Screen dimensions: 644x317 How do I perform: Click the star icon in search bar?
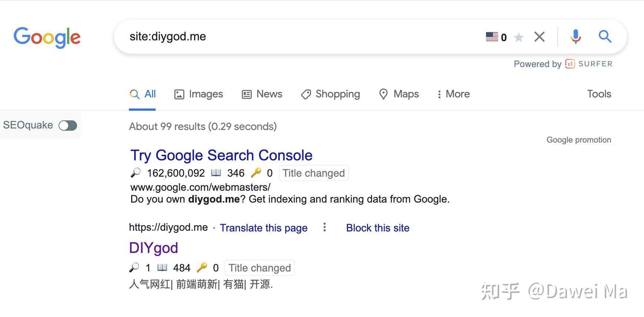pyautogui.click(x=519, y=37)
